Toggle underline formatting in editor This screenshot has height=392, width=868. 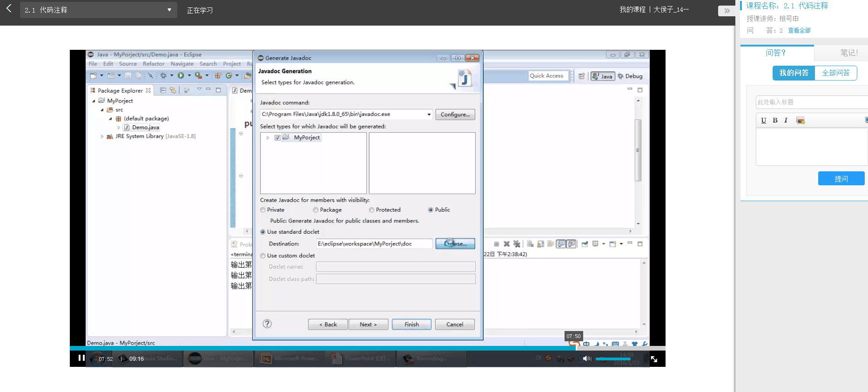point(764,120)
